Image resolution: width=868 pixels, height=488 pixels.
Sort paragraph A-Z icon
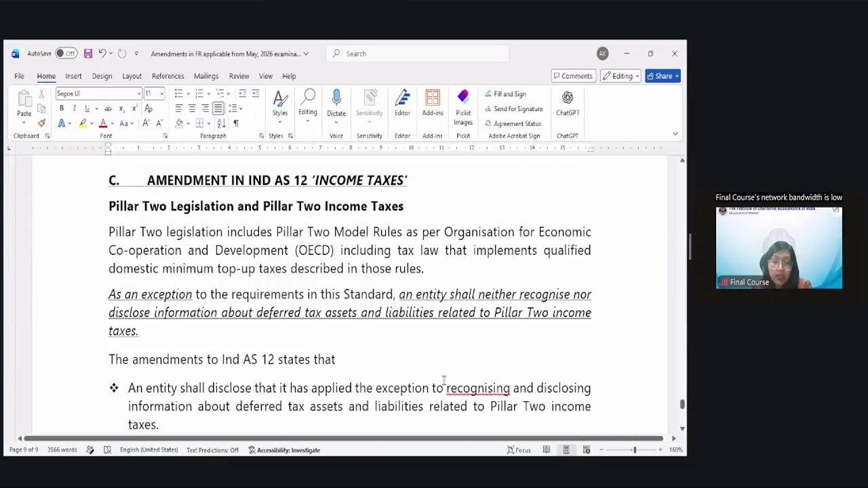click(x=221, y=123)
